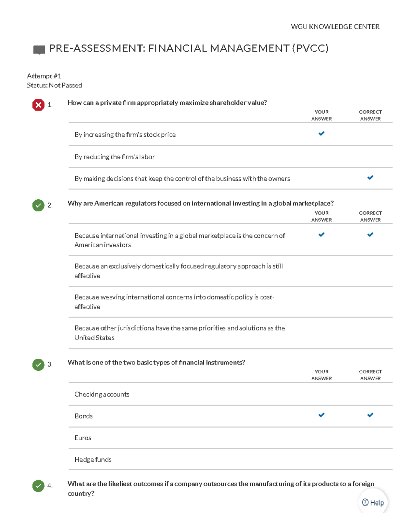Click correct-answer checkmark for keeping owner control
Image resolution: width=411 pixels, height=532 pixels.
tap(370, 177)
